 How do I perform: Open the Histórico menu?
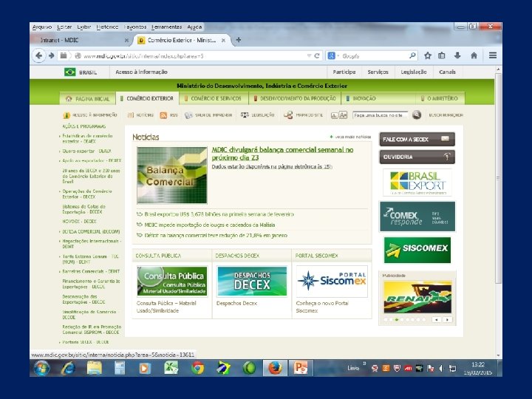(x=107, y=27)
